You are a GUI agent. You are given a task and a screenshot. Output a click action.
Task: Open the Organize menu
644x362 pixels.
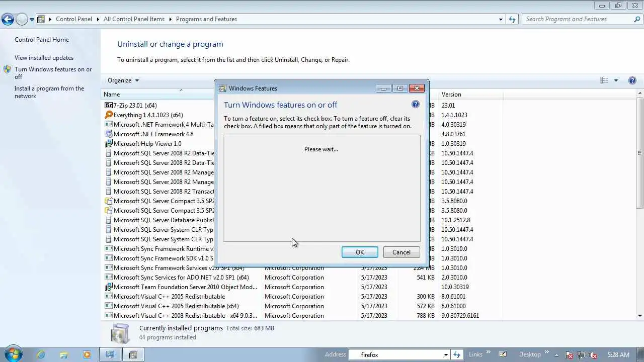point(123,80)
